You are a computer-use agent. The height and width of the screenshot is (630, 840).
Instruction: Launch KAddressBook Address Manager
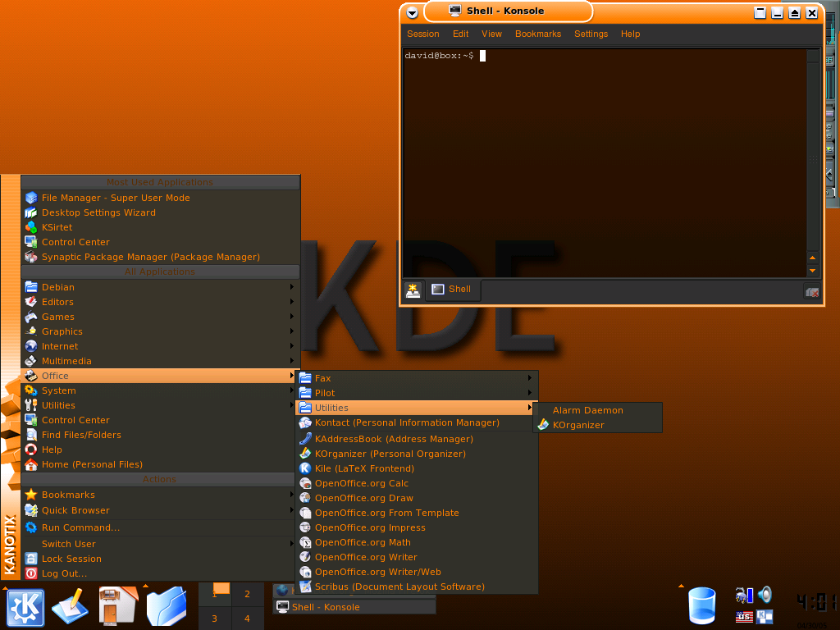tap(416, 439)
